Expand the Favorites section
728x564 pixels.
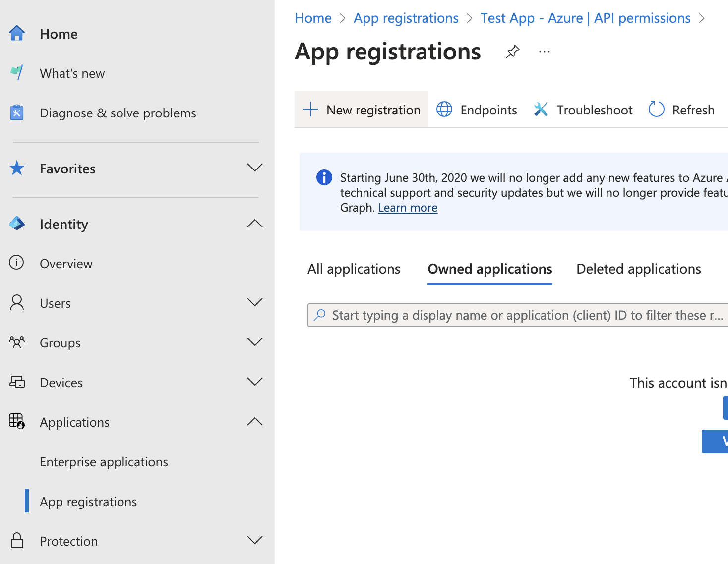pyautogui.click(x=254, y=168)
